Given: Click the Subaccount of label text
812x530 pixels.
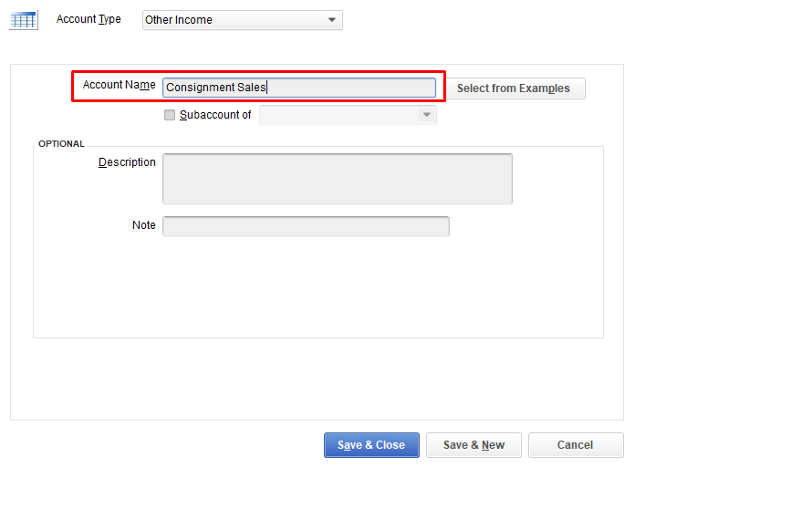Looking at the screenshot, I should point(215,115).
